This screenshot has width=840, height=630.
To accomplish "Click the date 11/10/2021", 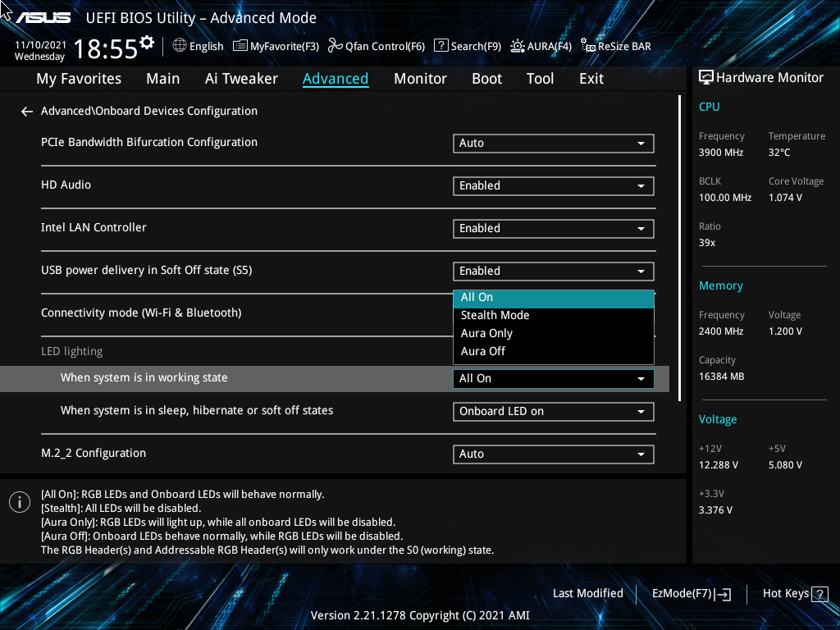I will tap(40, 45).
